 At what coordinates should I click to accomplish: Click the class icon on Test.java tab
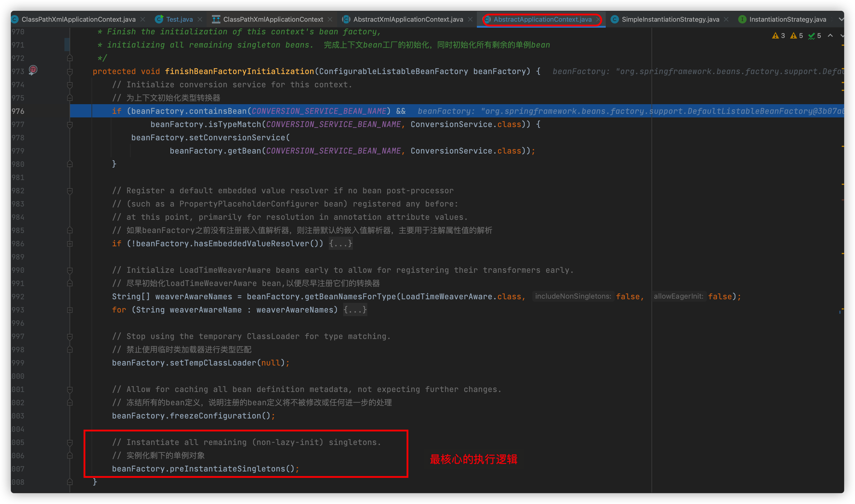[159, 19]
